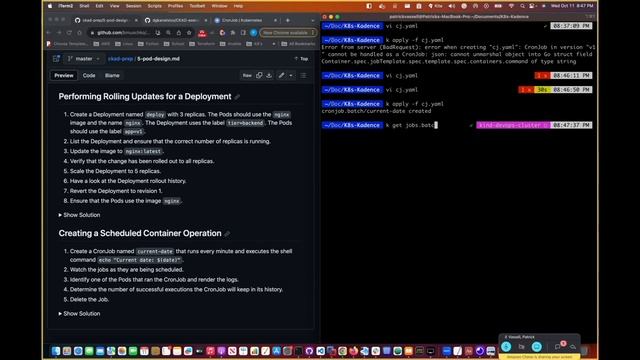
Task: Open Firefox from the Dock
Action: [x=353, y=351]
